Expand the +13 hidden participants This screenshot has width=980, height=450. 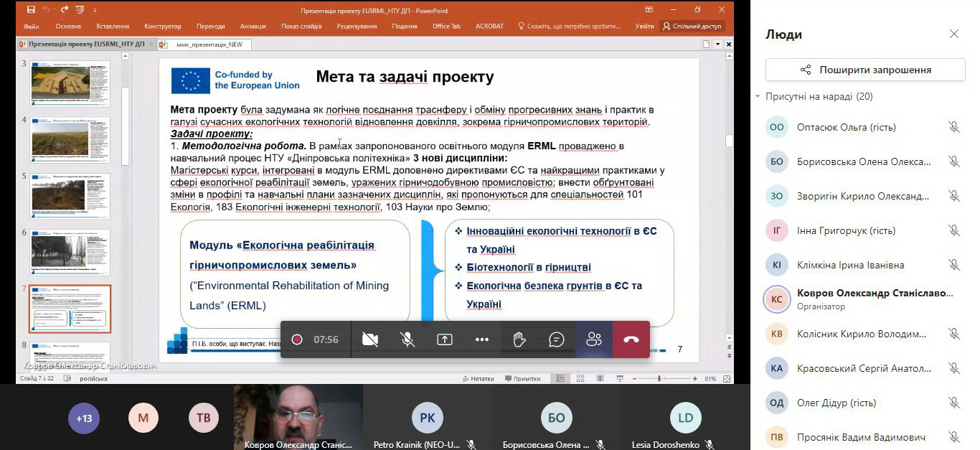84,418
